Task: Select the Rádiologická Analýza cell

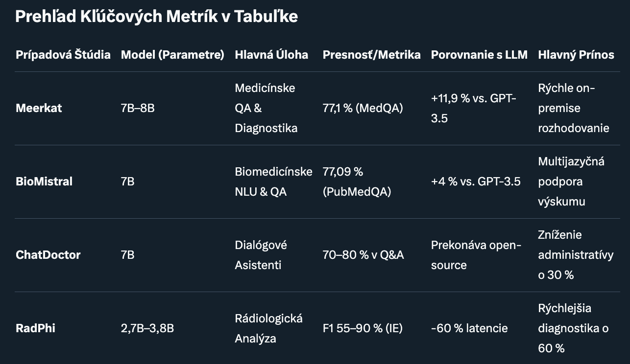Action: [x=268, y=328]
